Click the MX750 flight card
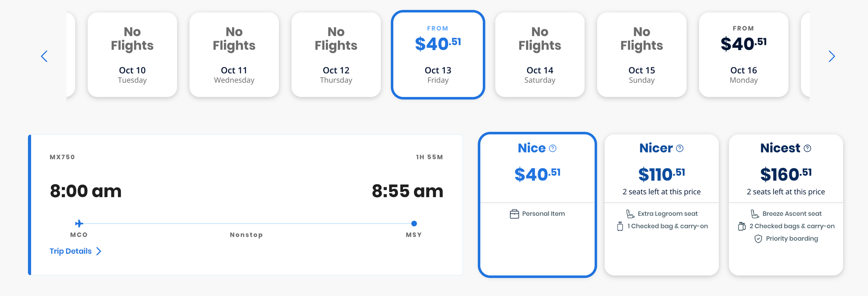 [x=245, y=205]
